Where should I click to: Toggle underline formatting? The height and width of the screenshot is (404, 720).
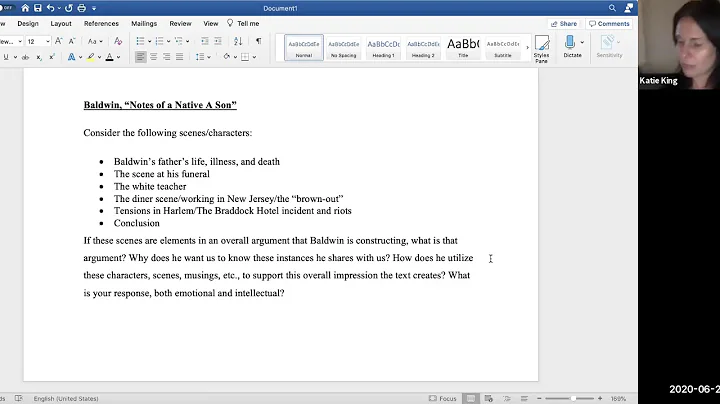[x=6, y=57]
